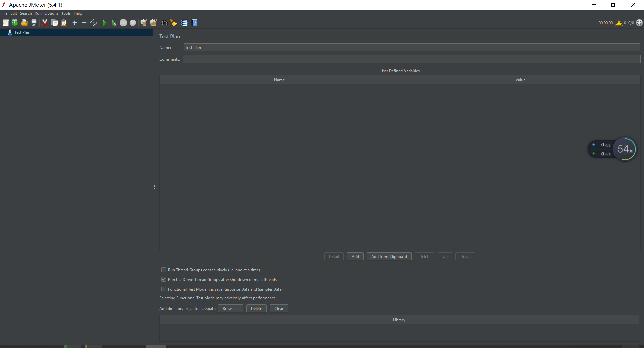Viewport: 644px width, 348px height.
Task: Uncheck Run tearDown Thread Groups checkbox
Action: (164, 279)
